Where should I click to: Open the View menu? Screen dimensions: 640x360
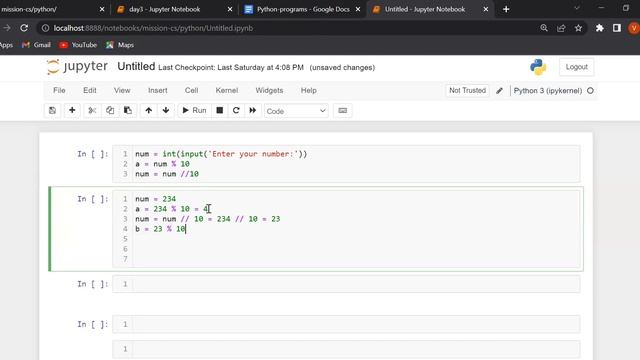122,91
